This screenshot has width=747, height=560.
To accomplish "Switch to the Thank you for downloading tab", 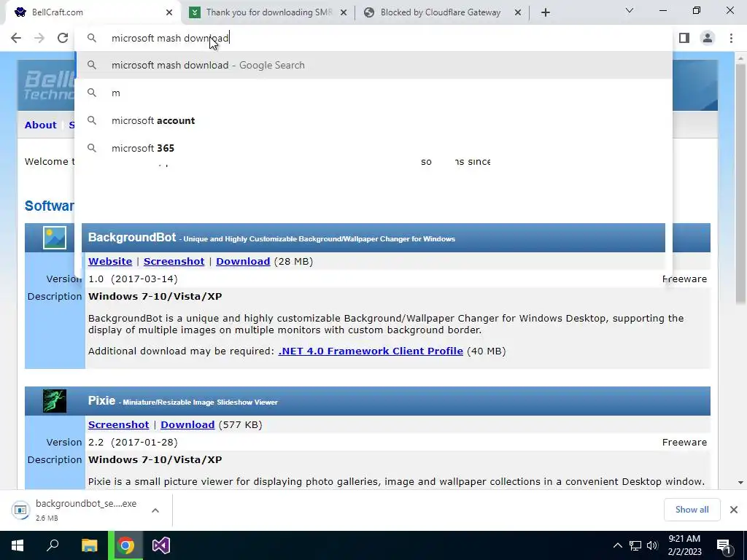I will tap(268, 12).
